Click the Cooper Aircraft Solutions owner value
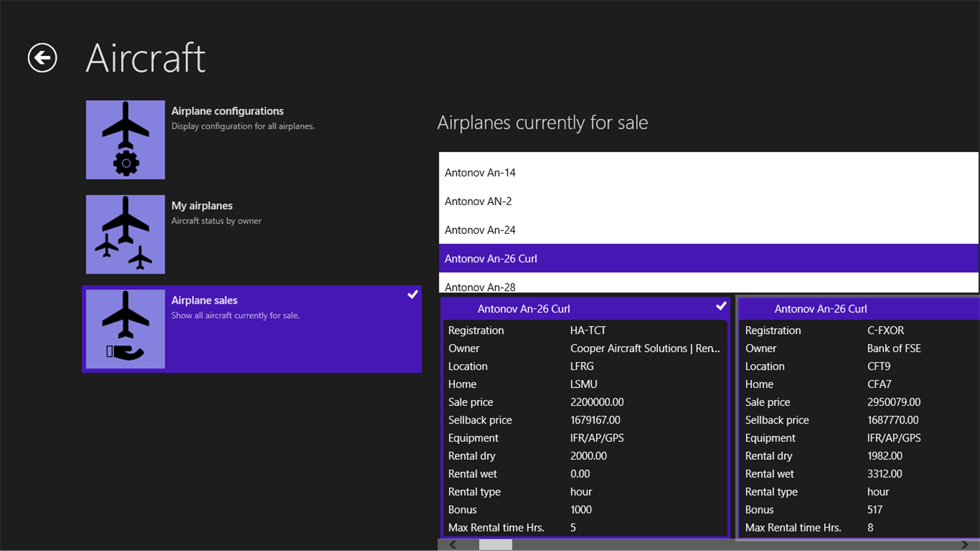This screenshot has width=980, height=551. 644,349
